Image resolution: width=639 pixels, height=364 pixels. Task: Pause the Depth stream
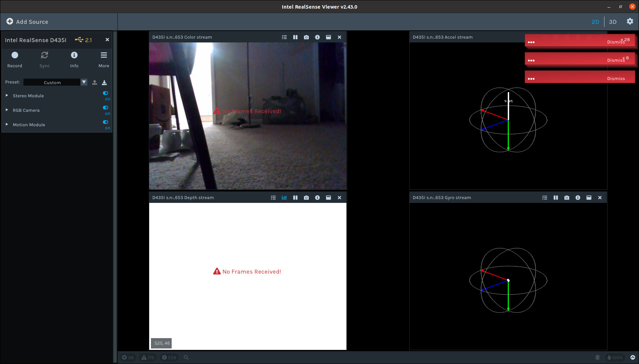(x=295, y=198)
